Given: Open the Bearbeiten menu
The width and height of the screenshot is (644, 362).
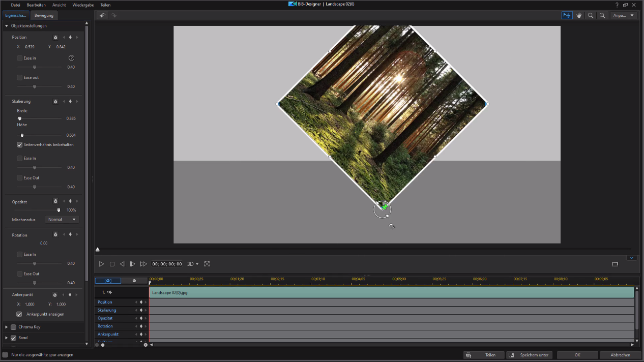Looking at the screenshot, I should click(x=36, y=5).
